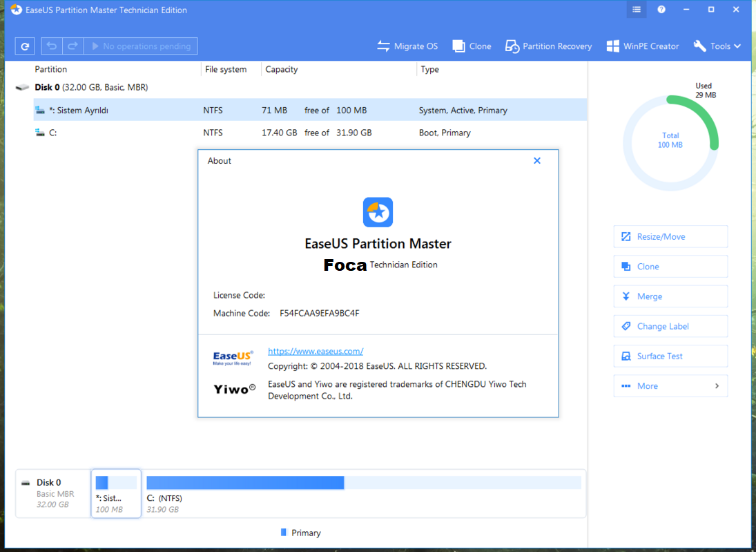Open the Clone tool in top toolbar
The width and height of the screenshot is (756, 552).
coord(472,46)
